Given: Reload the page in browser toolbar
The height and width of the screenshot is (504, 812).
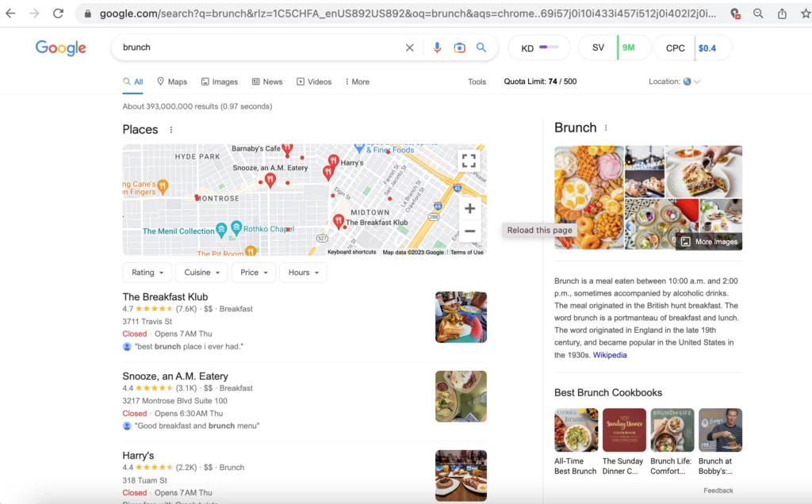Looking at the screenshot, I should [x=58, y=13].
